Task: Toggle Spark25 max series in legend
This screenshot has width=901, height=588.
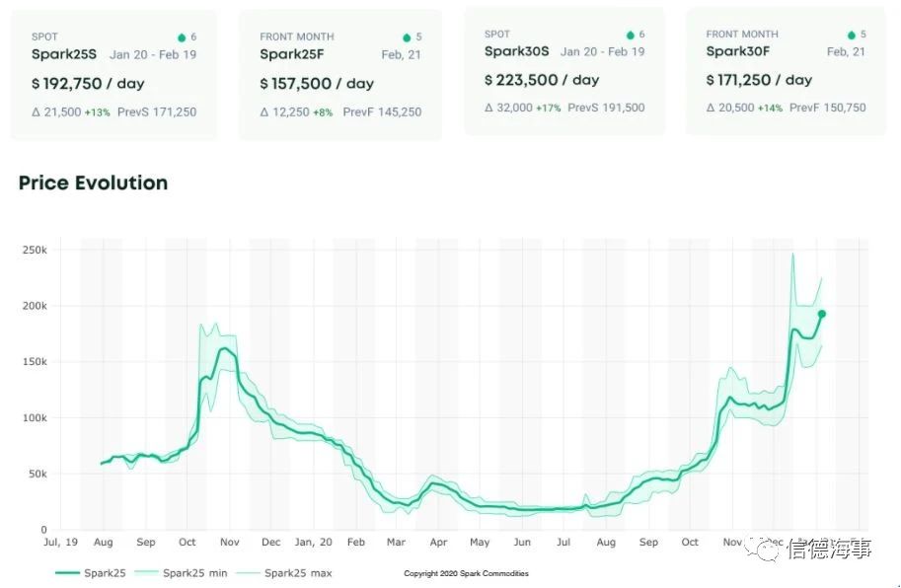Action: tap(284, 572)
